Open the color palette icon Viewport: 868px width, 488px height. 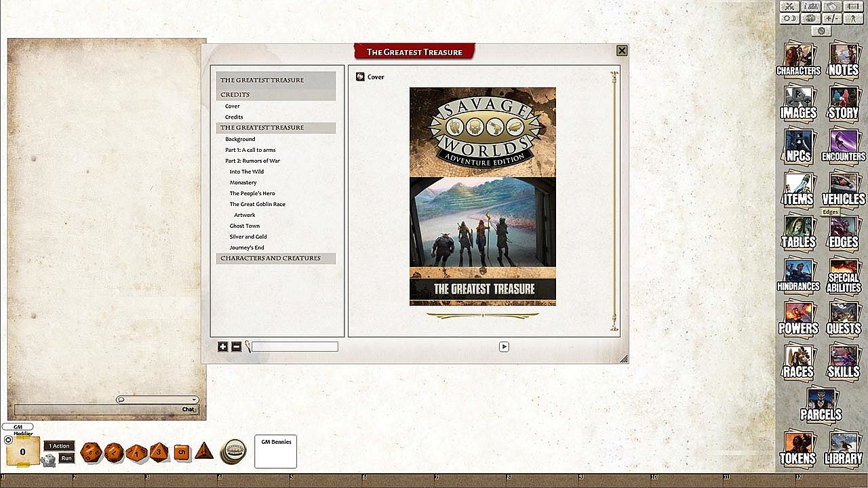810,18
